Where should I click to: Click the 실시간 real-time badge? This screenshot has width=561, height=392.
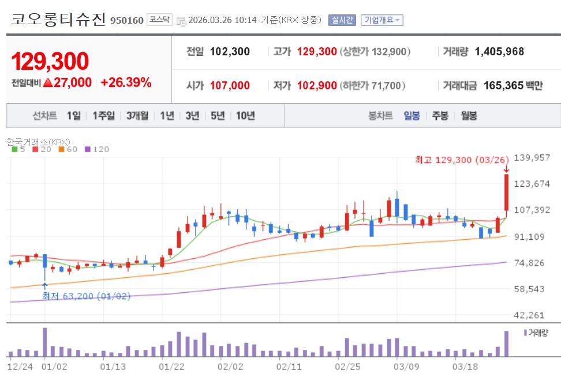(x=342, y=20)
